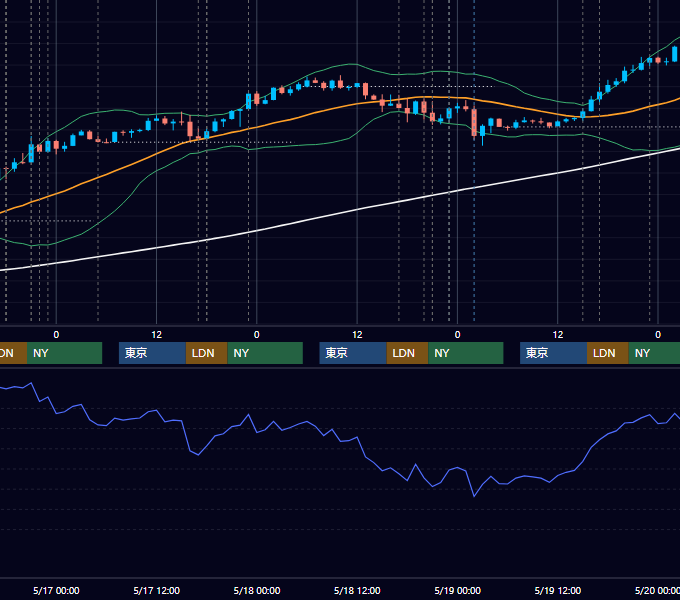
Task: Select the NY session block above 5/17 00:00
Action: click(64, 353)
